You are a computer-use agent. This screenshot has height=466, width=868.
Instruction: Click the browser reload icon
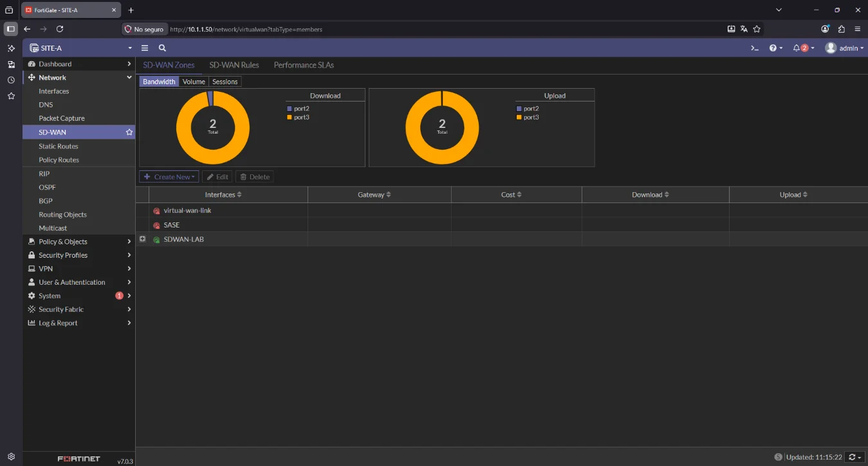tap(60, 29)
